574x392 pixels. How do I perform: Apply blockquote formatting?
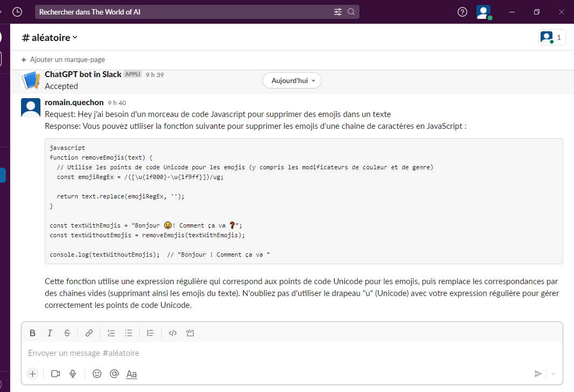pyautogui.click(x=151, y=333)
